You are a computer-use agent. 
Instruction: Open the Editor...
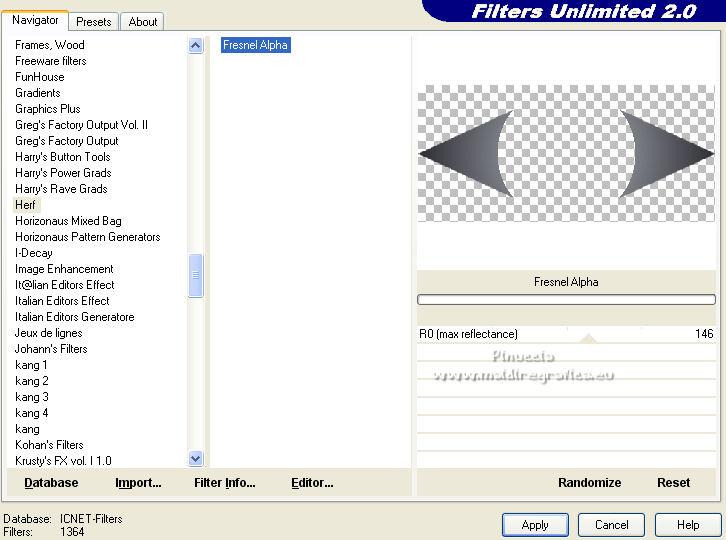click(312, 483)
